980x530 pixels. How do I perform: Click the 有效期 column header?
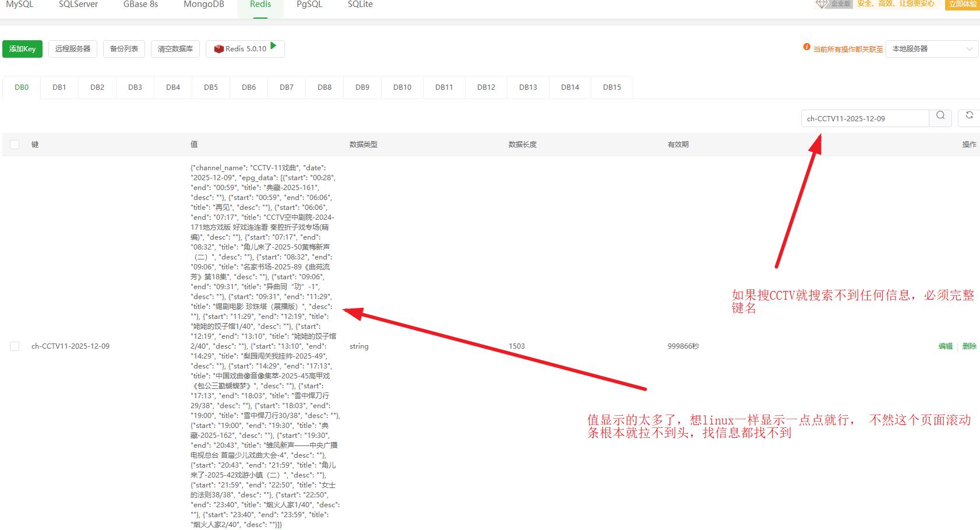click(678, 145)
